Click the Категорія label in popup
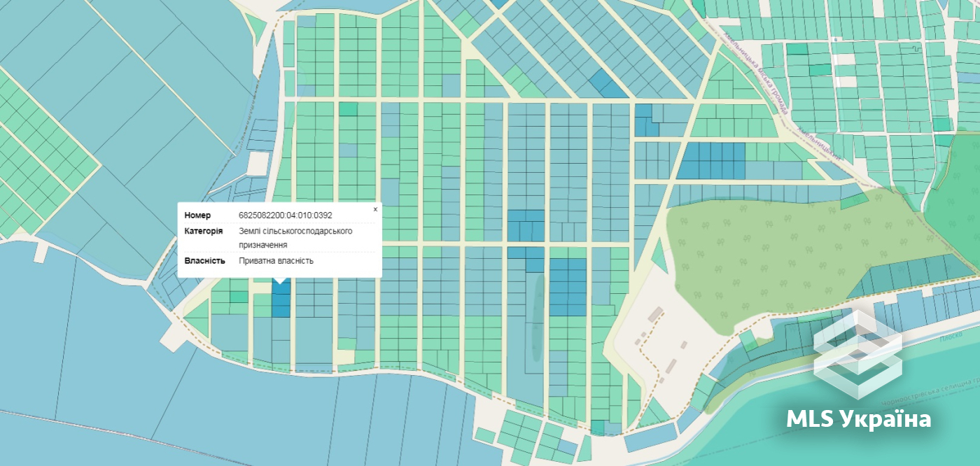 204,231
